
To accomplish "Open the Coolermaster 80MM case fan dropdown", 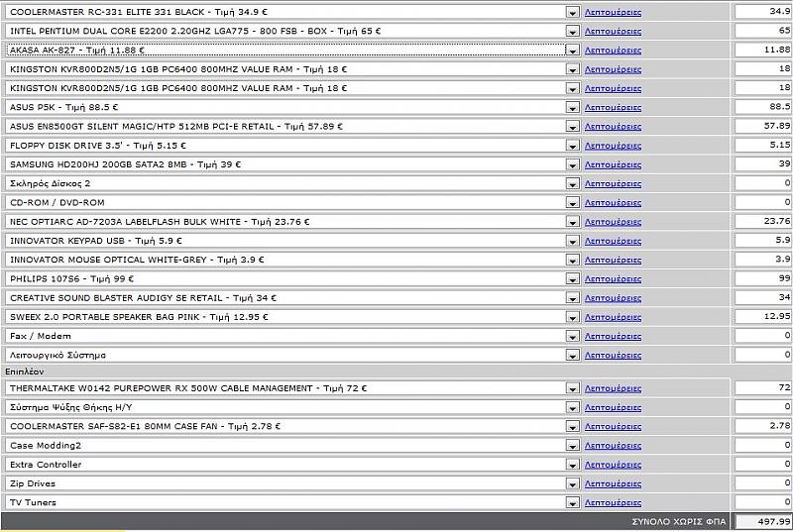I will (572, 427).
